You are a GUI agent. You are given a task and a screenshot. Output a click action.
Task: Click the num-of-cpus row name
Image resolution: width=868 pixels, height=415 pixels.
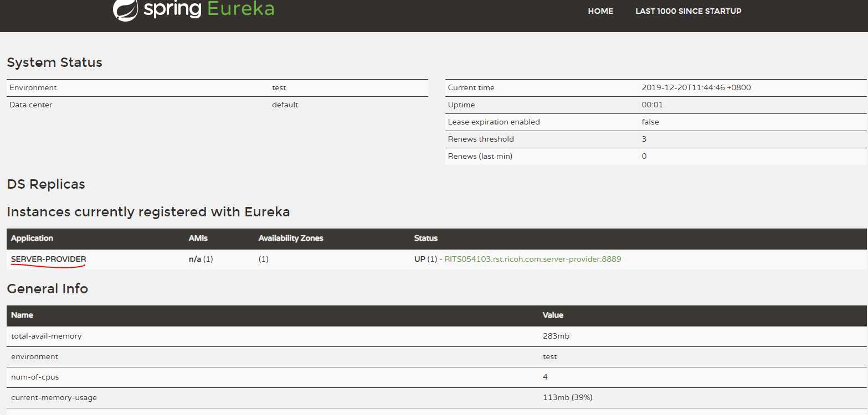coord(35,377)
